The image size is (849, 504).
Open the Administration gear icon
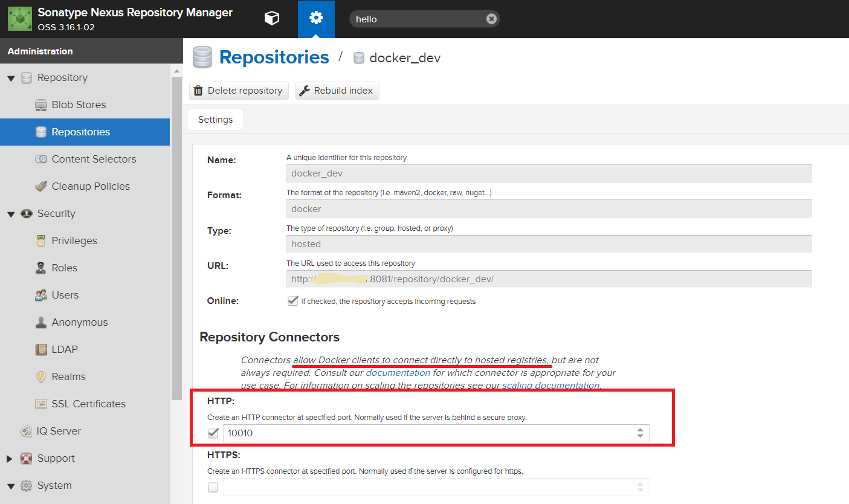point(316,19)
